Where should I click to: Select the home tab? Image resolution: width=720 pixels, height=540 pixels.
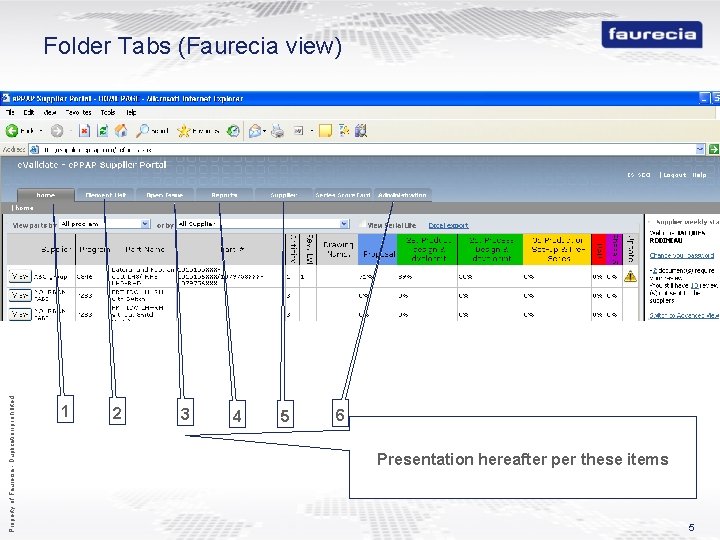[45, 195]
